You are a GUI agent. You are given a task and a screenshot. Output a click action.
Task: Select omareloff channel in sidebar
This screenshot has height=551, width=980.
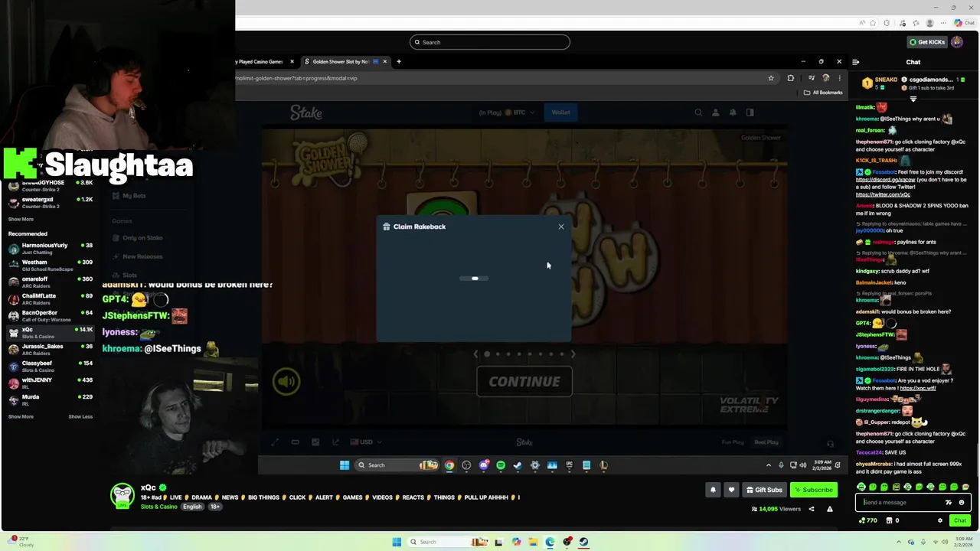coord(50,282)
